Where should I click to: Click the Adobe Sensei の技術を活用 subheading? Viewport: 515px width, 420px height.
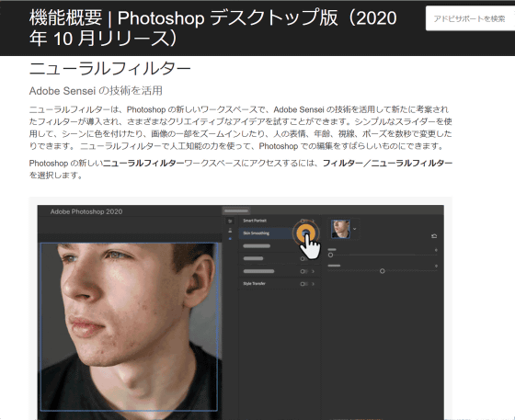[96, 91]
